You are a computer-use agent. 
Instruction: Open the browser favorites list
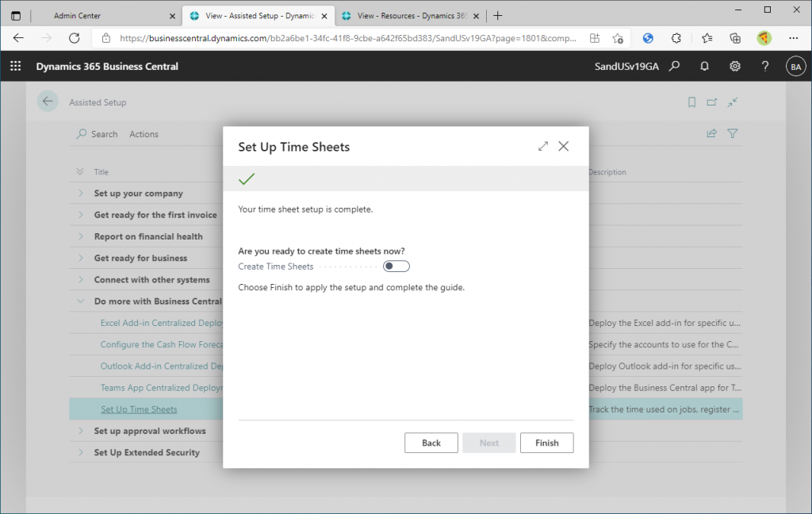[707, 38]
